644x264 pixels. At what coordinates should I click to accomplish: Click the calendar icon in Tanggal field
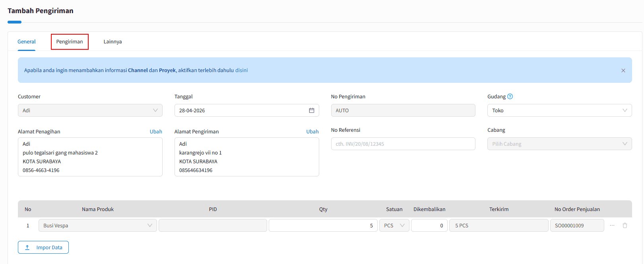click(x=312, y=110)
